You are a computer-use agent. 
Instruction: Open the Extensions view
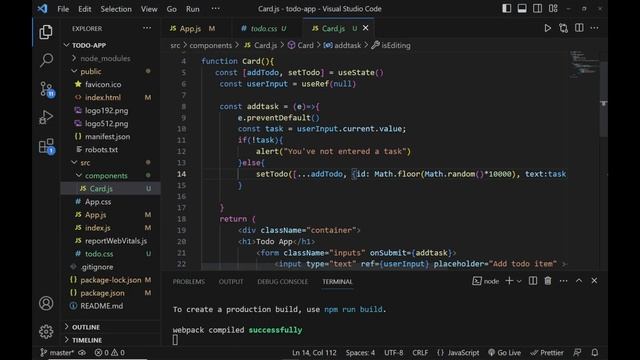tap(47, 146)
